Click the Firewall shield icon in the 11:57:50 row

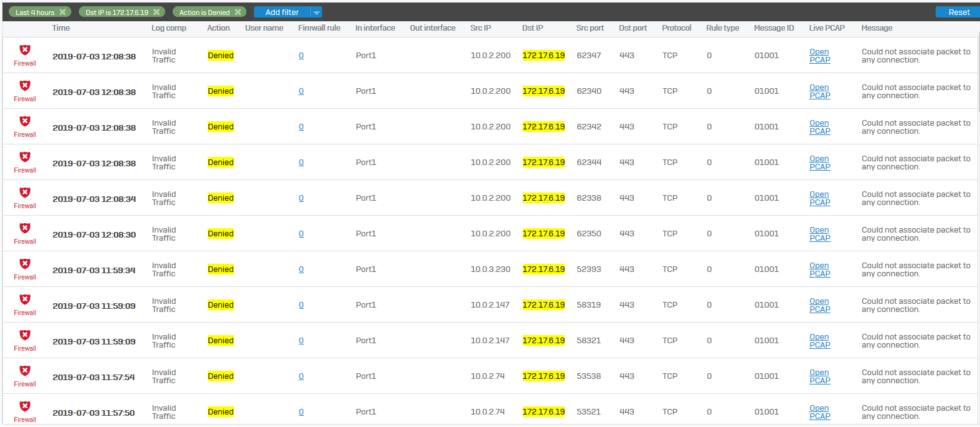[25, 406]
